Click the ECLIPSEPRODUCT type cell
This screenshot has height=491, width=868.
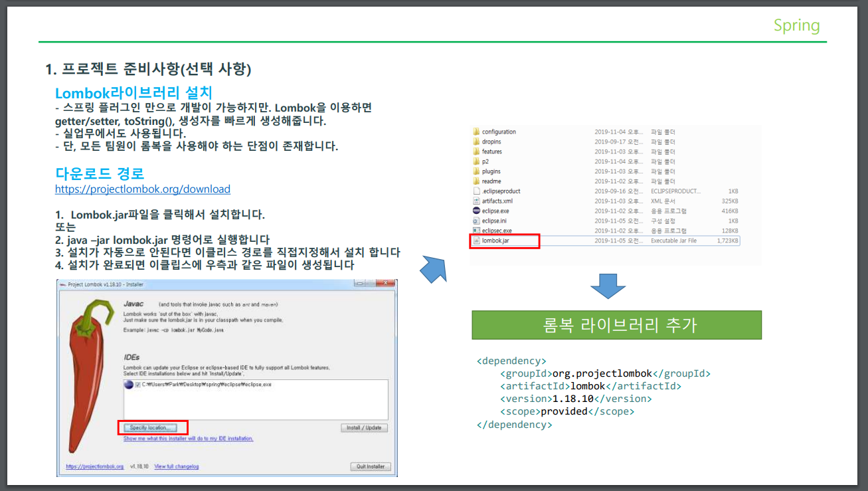point(675,191)
